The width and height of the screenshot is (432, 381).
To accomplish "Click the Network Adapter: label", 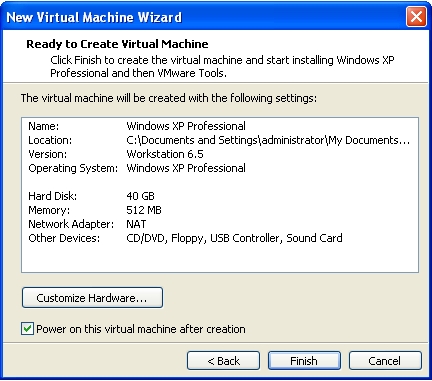I will pos(71,224).
